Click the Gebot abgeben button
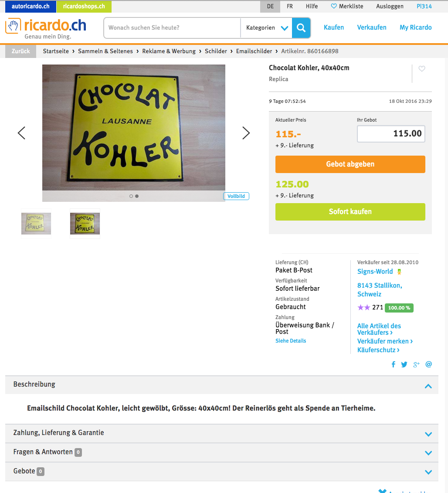Screen dimensions: 448x493 [350, 164]
